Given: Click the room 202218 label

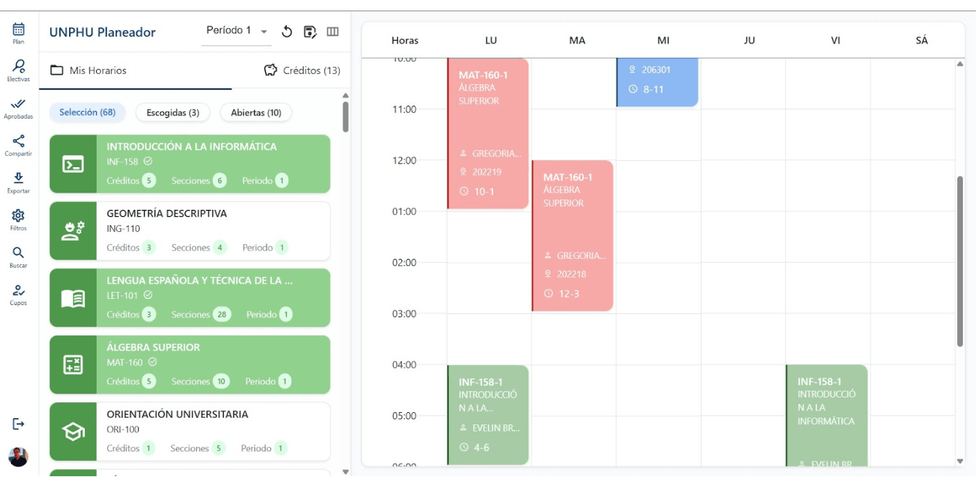Looking at the screenshot, I should 572,275.
